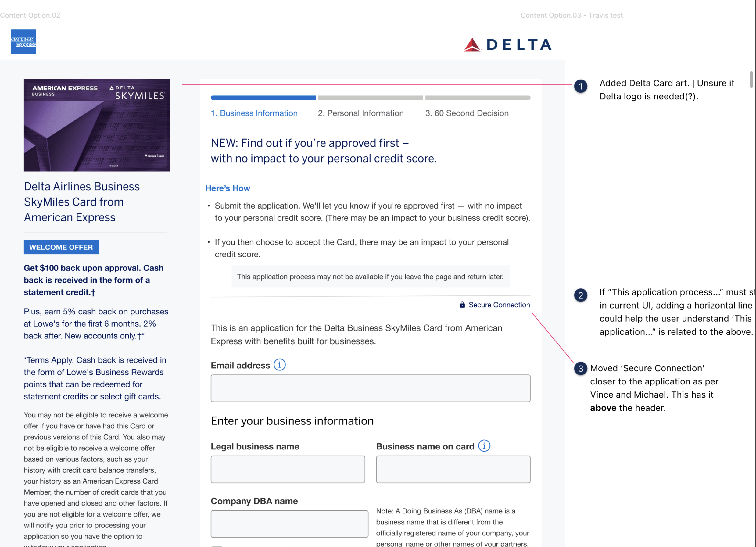Click the American Express logo

click(23, 42)
